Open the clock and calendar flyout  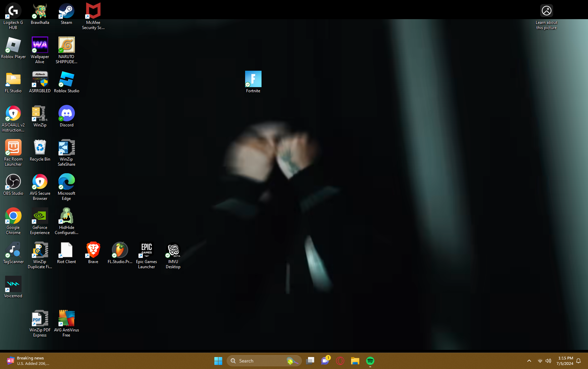[x=565, y=361]
